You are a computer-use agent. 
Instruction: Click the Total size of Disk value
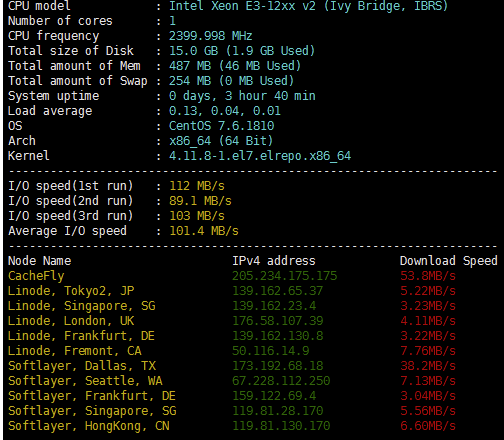pyautogui.click(x=242, y=51)
